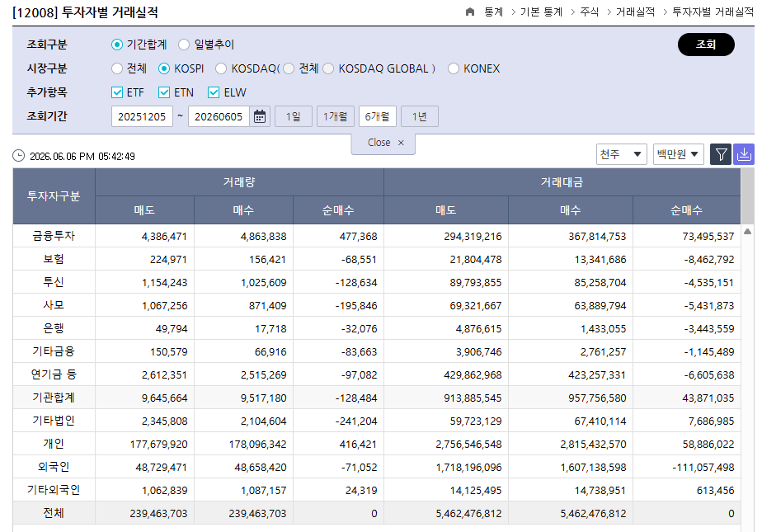Open the filter funnel icon
The height and width of the screenshot is (532, 762).
click(721, 154)
